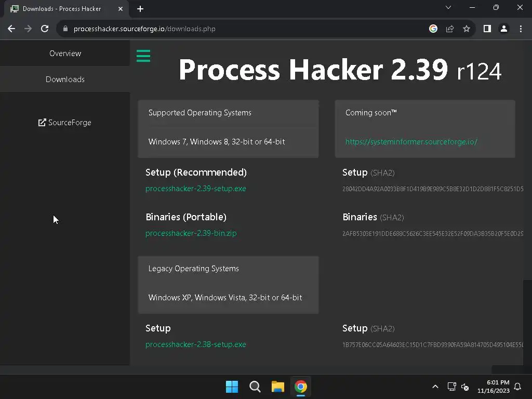View site security lock information
This screenshot has width=532, height=399.
(x=65, y=29)
